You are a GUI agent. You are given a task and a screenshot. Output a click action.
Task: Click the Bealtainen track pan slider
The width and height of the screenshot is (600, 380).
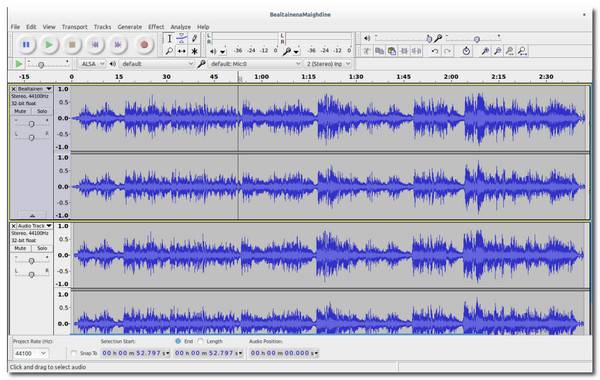pyautogui.click(x=31, y=137)
